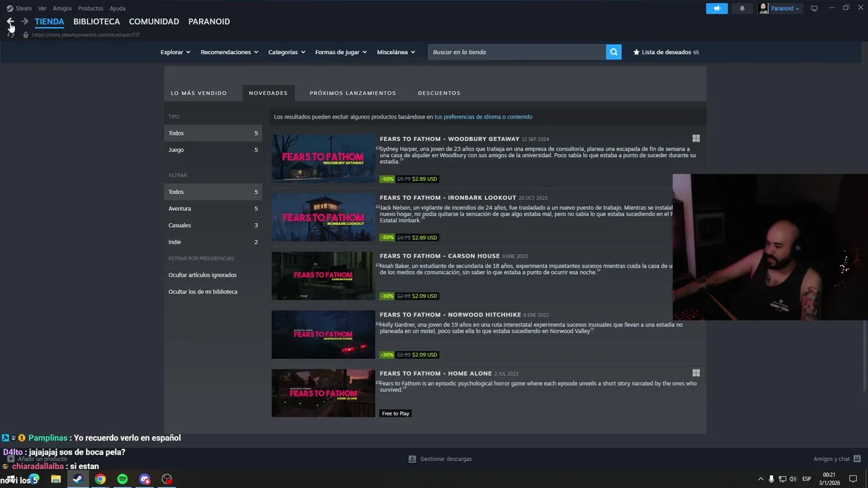Filter by Casuales tag
Image resolution: width=868 pixels, height=488 pixels.
click(213, 225)
